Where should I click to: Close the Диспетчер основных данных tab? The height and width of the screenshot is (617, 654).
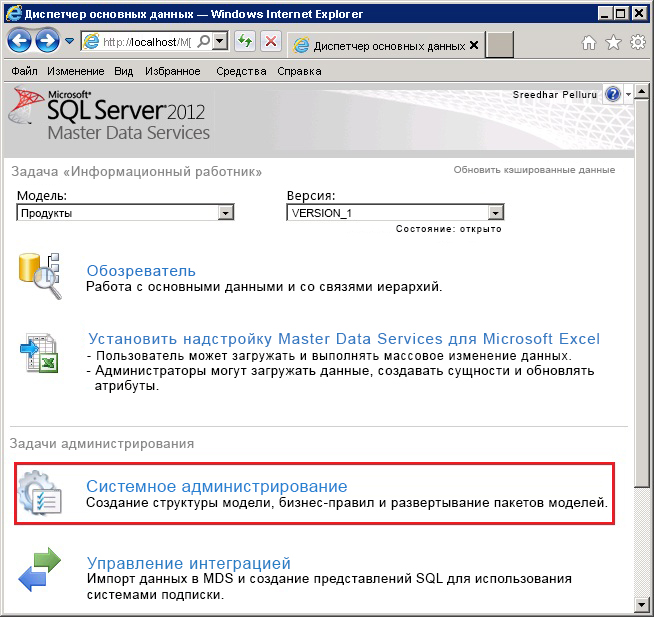click(x=474, y=45)
